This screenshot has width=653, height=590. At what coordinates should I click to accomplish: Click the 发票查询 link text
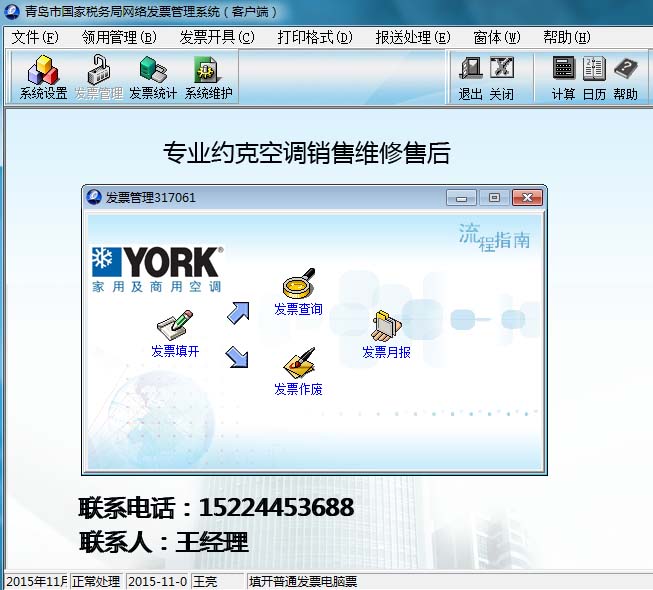[x=298, y=309]
